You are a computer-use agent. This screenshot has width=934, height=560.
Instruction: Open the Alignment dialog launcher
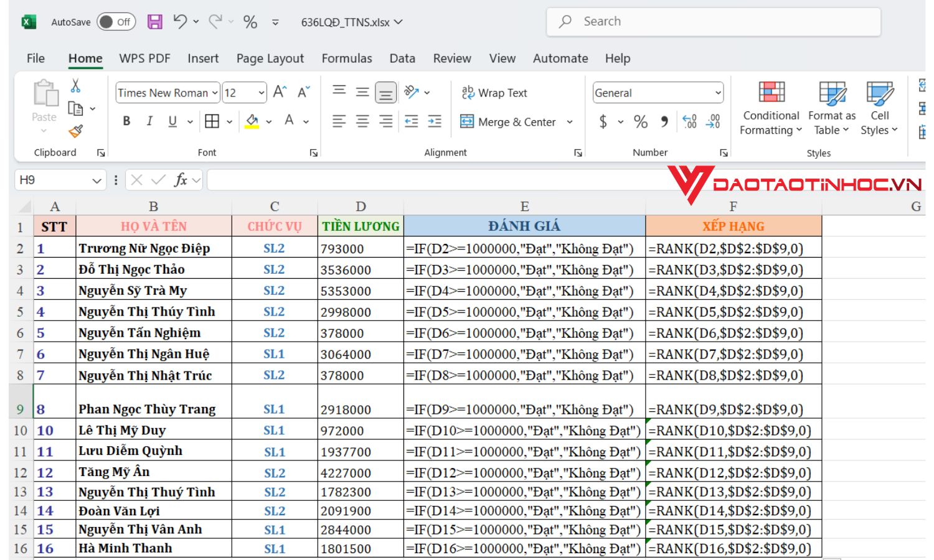577,152
